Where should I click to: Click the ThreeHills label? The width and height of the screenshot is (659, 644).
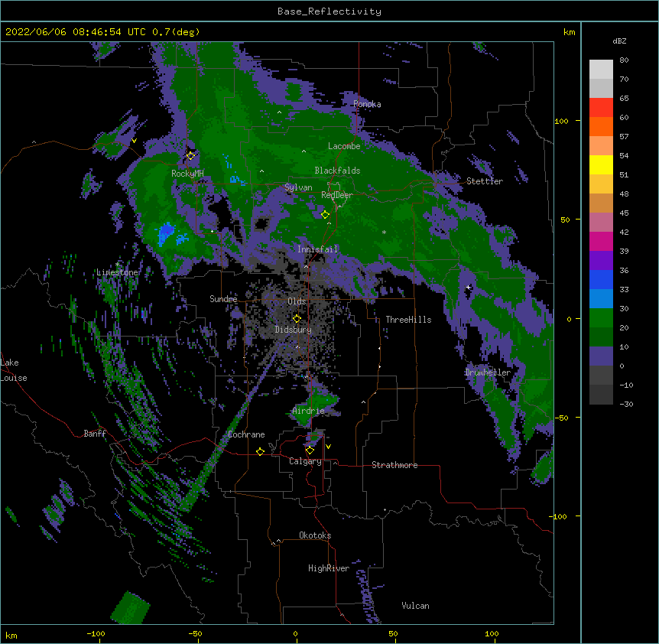coord(408,320)
